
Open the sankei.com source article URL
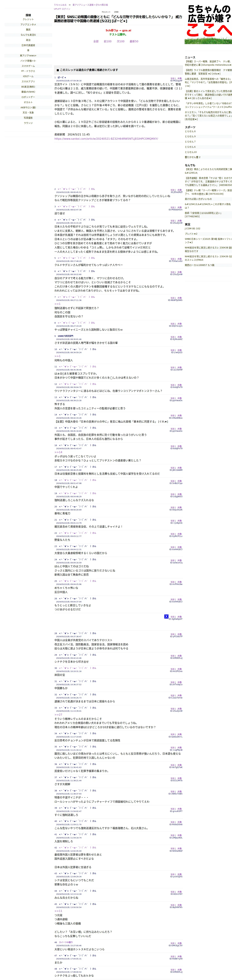[106, 139]
